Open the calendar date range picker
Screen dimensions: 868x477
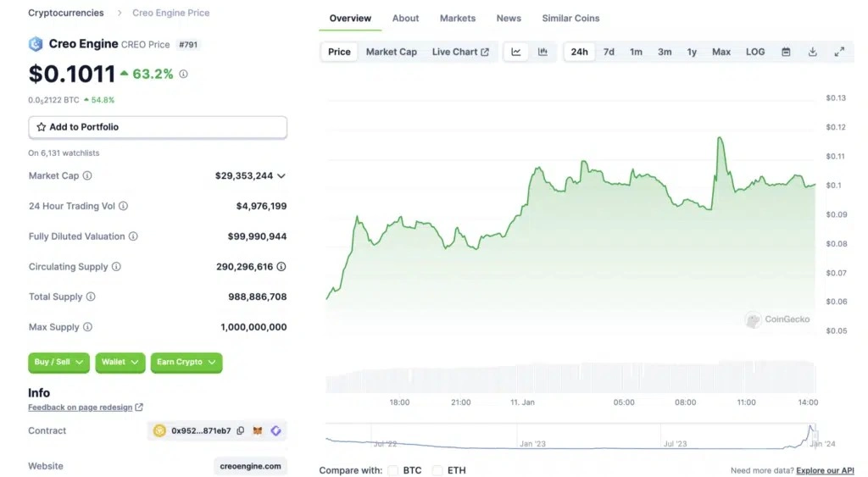[786, 52]
